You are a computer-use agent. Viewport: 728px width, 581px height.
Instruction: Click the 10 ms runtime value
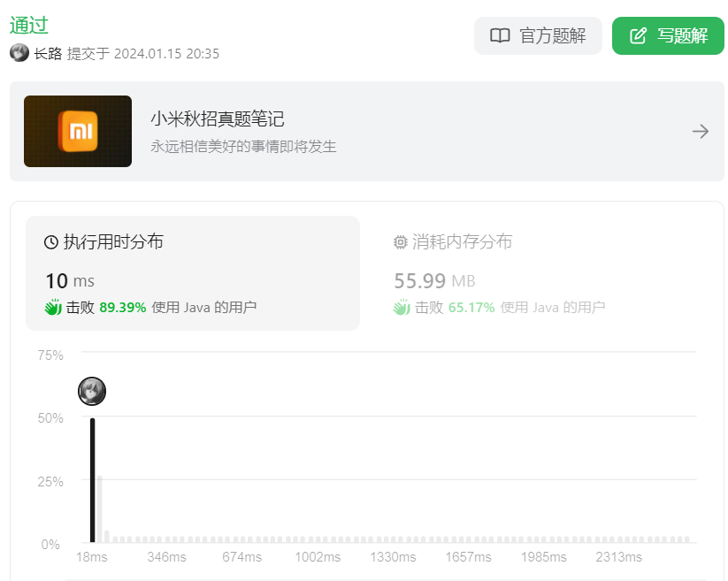click(70, 280)
